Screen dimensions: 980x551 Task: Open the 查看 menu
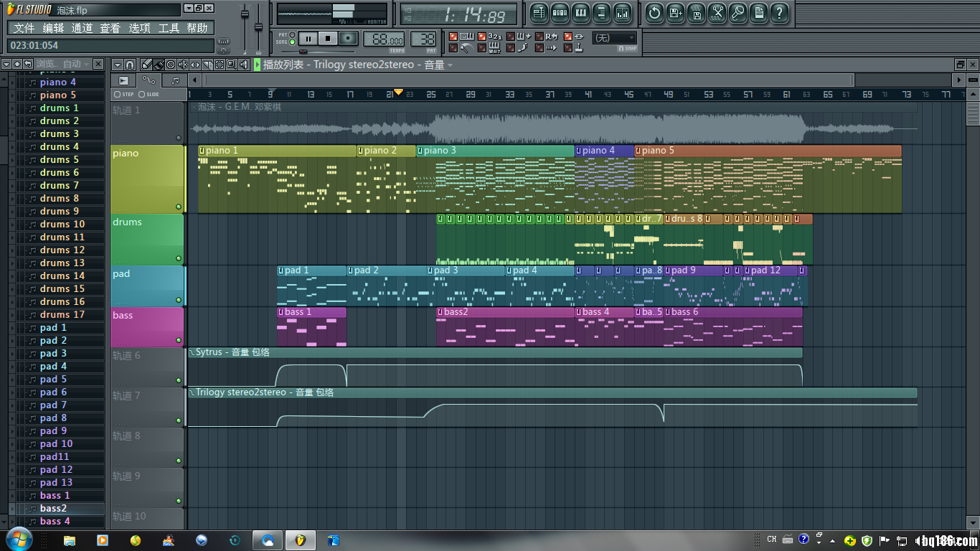click(110, 28)
